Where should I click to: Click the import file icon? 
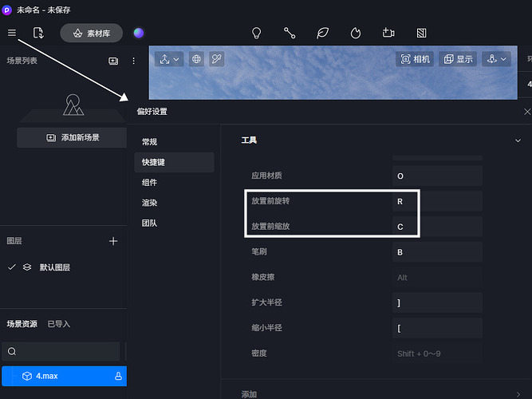38,33
